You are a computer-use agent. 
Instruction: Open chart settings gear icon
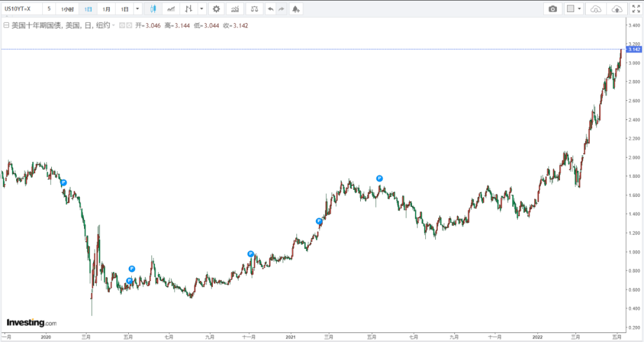point(216,9)
